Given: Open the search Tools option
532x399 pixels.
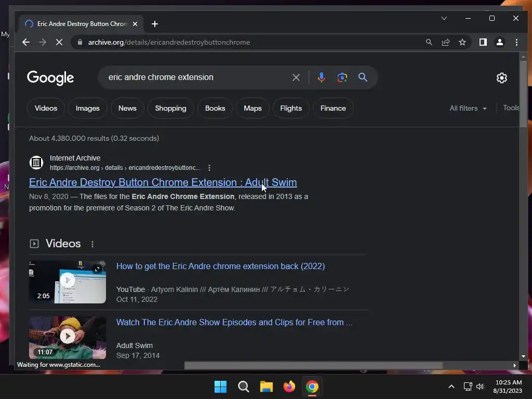Looking at the screenshot, I should click(x=511, y=108).
